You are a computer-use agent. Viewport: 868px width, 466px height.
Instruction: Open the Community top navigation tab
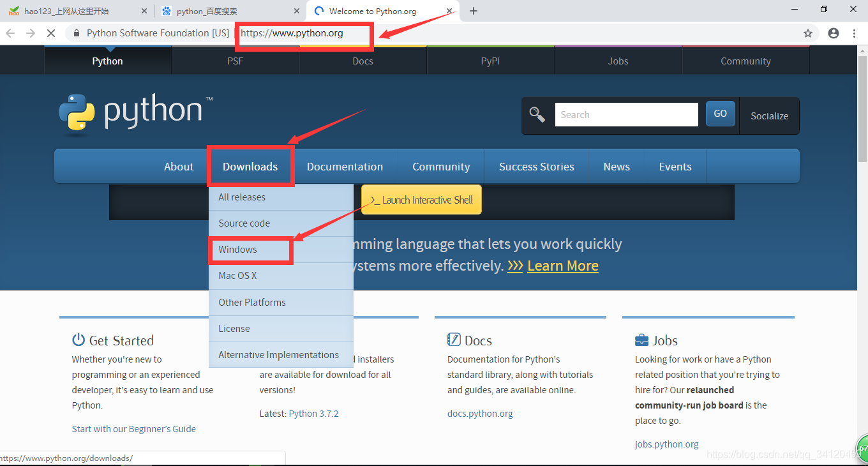745,61
